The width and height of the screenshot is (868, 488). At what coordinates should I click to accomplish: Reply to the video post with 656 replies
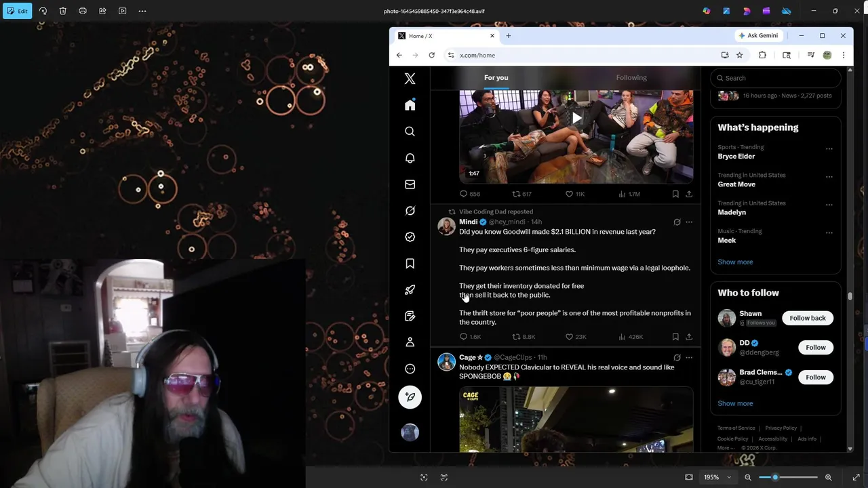tap(469, 194)
